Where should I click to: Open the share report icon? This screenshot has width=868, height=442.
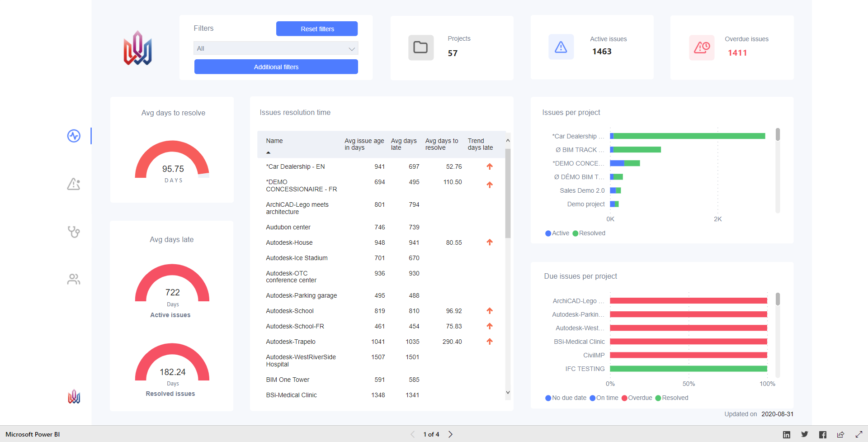[841, 434]
